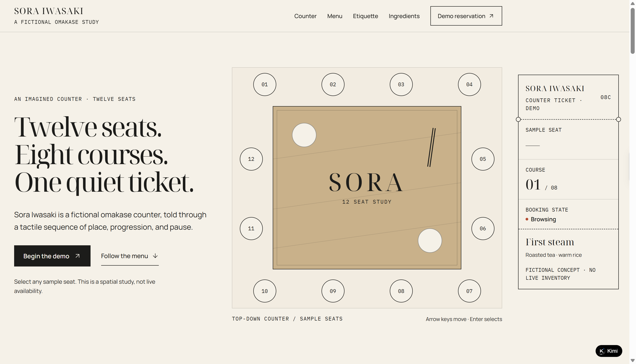The width and height of the screenshot is (636, 364).
Task: Click the Sample Seat label on ticket
Action: pos(543,130)
